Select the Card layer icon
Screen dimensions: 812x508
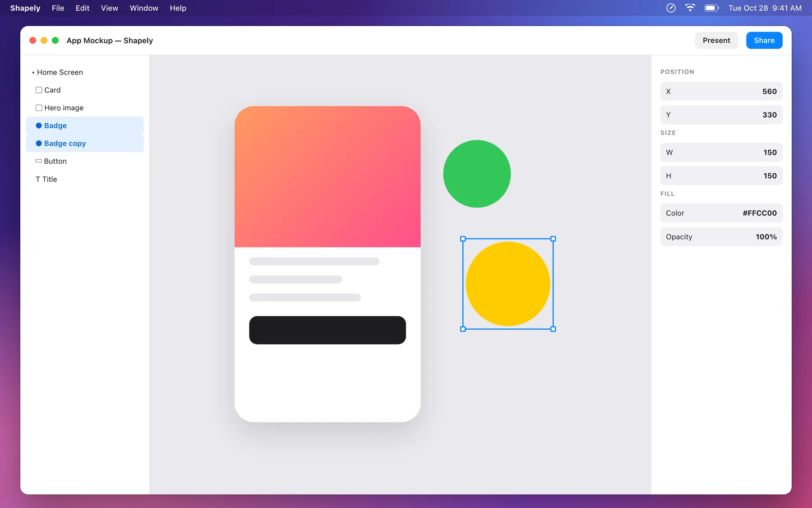point(39,90)
